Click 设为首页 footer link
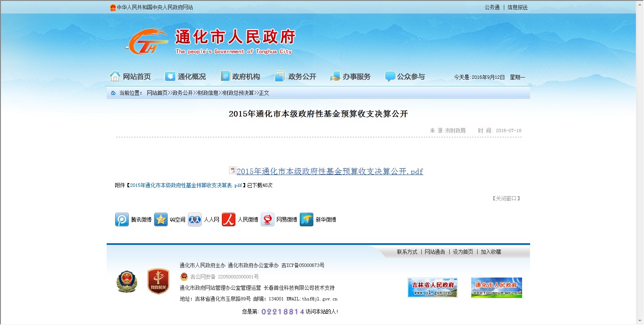The width and height of the screenshot is (644, 325). point(463,252)
